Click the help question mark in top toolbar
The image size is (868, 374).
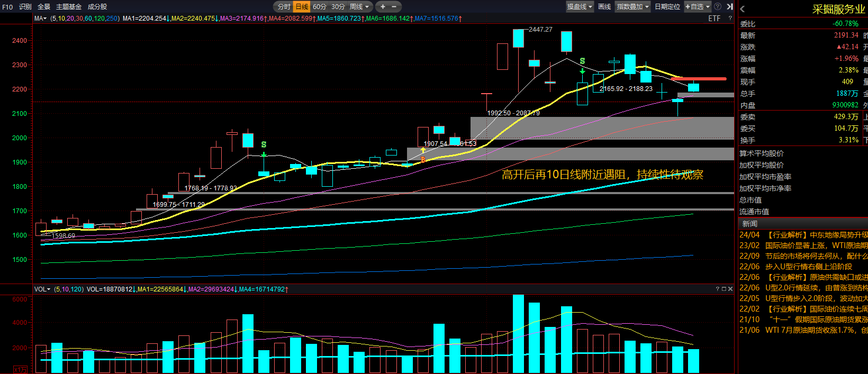[718, 7]
